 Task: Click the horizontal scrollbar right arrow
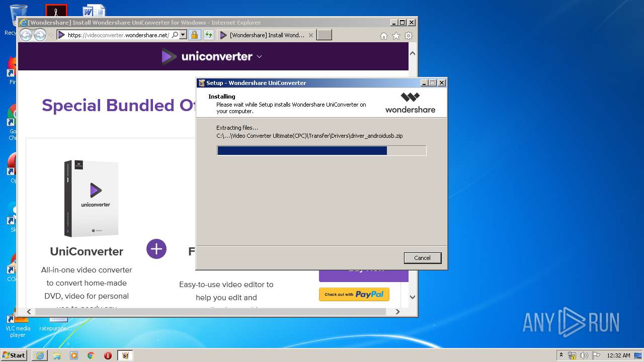pos(397,312)
